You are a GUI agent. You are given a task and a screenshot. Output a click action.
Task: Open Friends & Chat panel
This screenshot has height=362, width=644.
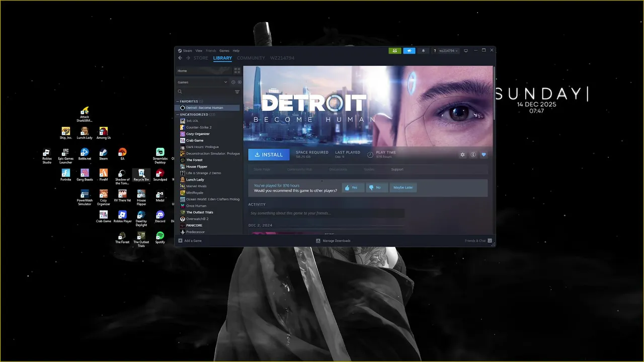pyautogui.click(x=478, y=241)
